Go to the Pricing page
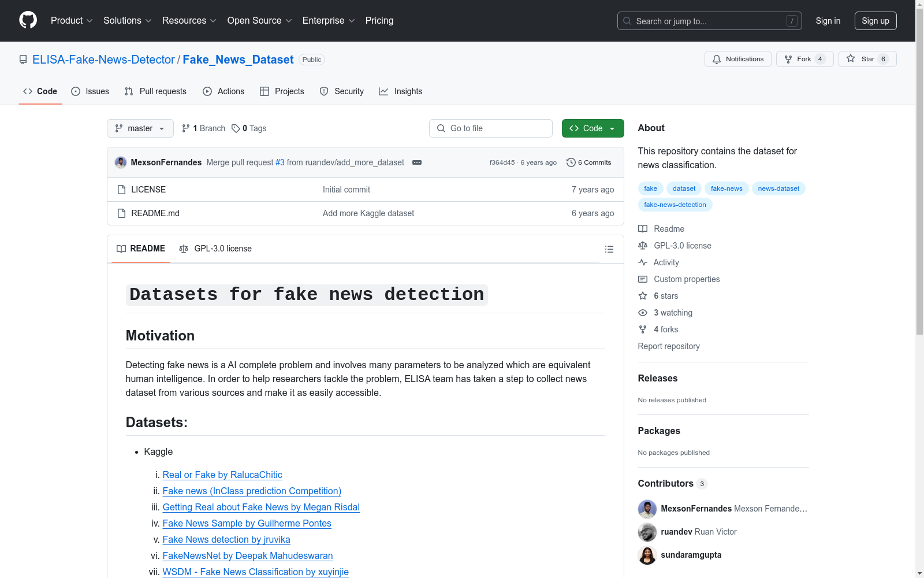 click(x=379, y=20)
